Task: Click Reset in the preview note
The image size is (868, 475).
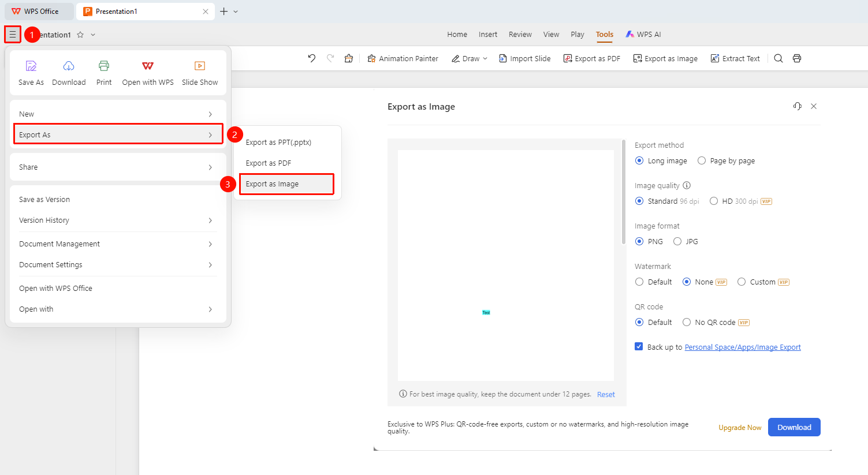Action: click(x=606, y=394)
